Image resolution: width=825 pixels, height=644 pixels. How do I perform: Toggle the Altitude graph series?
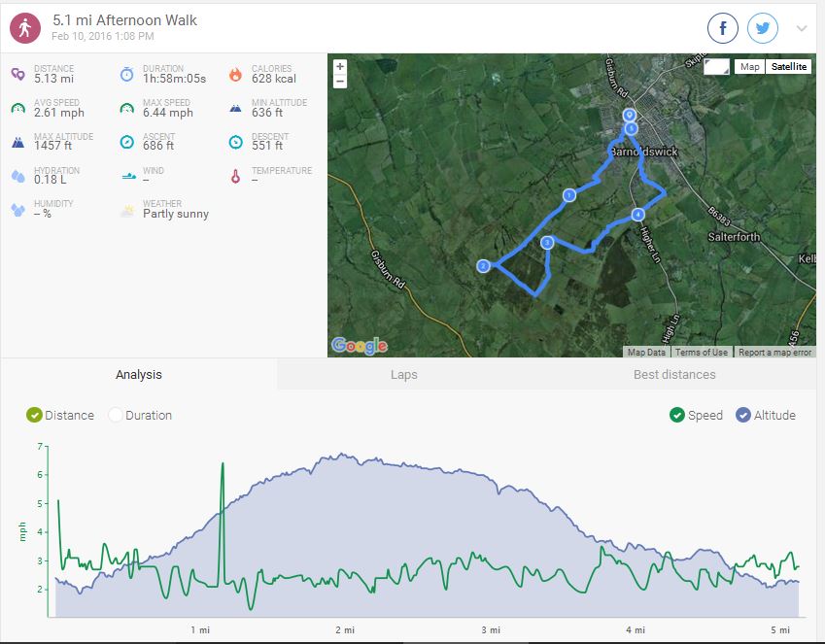click(743, 416)
